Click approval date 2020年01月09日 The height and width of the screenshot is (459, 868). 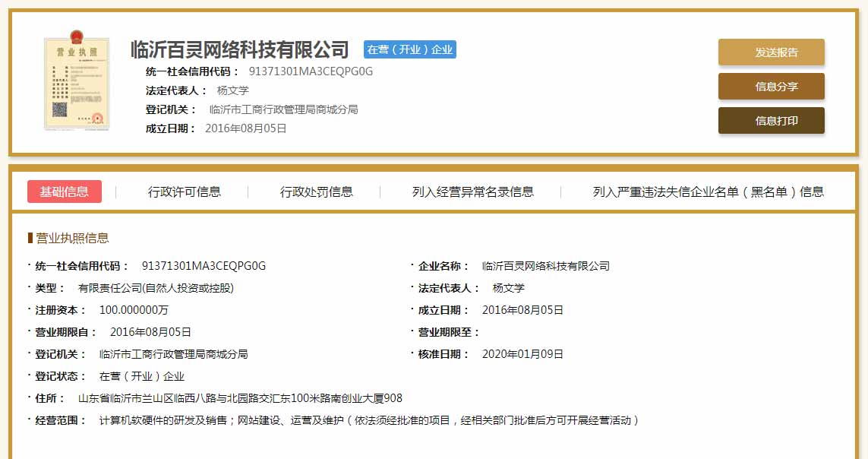[522, 354]
